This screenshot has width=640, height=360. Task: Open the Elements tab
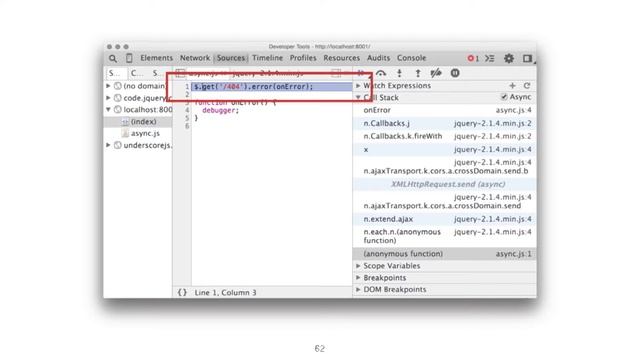click(x=156, y=58)
